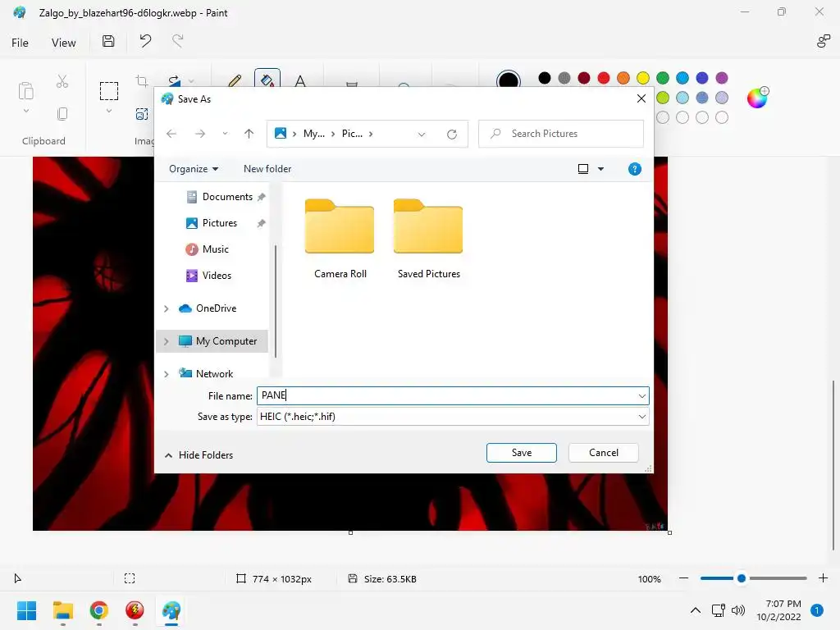Choose the rectangular Select tool
Image resolution: width=840 pixels, height=630 pixels.
pos(109,90)
